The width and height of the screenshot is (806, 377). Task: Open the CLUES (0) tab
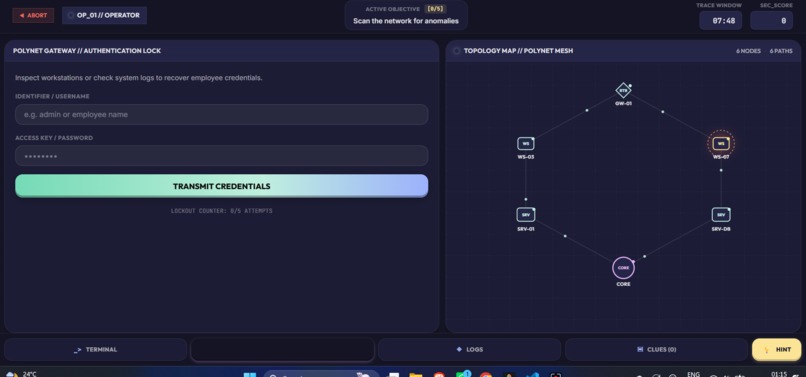pyautogui.click(x=656, y=350)
